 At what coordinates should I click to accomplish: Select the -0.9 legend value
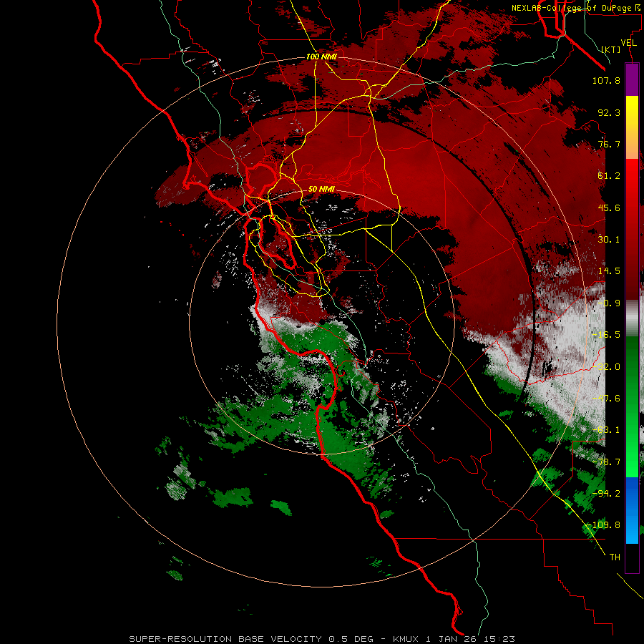pyautogui.click(x=609, y=303)
